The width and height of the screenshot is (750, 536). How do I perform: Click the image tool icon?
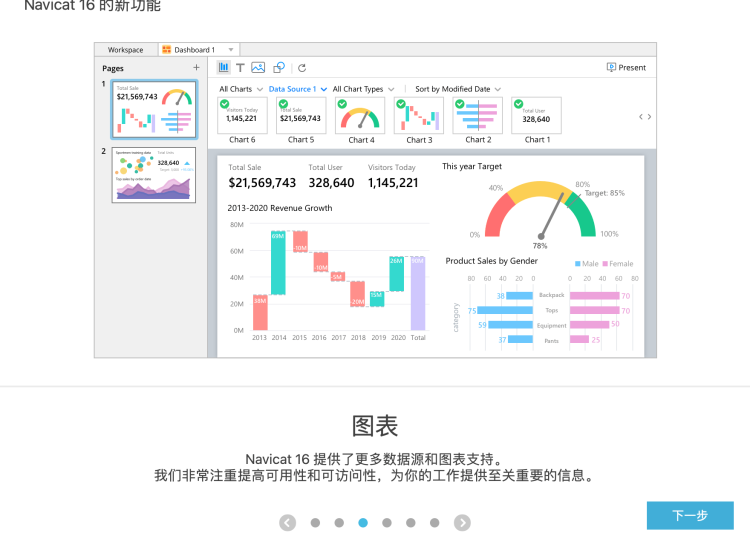(258, 67)
